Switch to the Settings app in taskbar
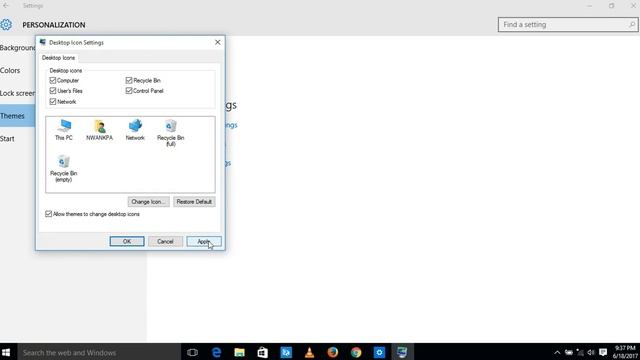The width and height of the screenshot is (640, 360). pos(379,352)
